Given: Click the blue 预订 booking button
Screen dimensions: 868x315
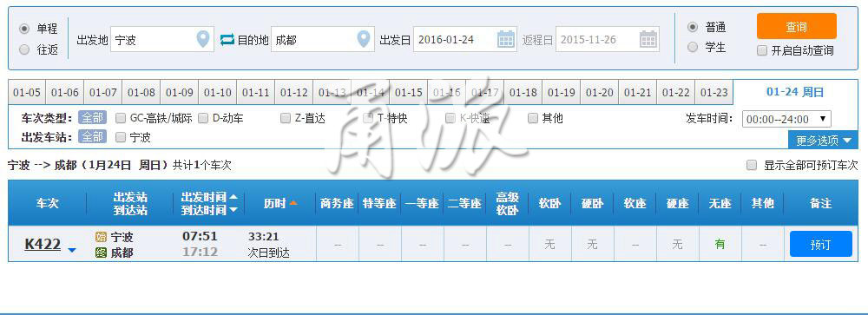Looking at the screenshot, I should 820,244.
